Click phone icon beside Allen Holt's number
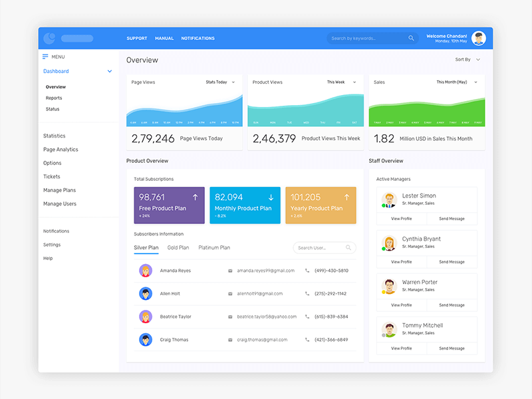The image size is (532, 399). [x=307, y=293]
